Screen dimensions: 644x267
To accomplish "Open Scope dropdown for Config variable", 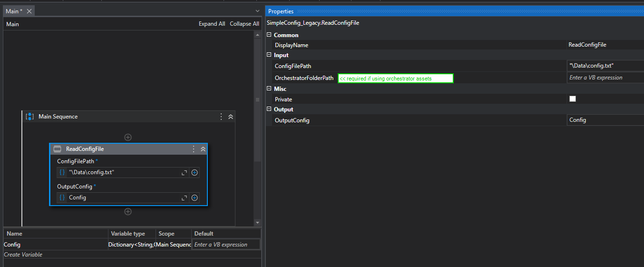I will click(174, 245).
